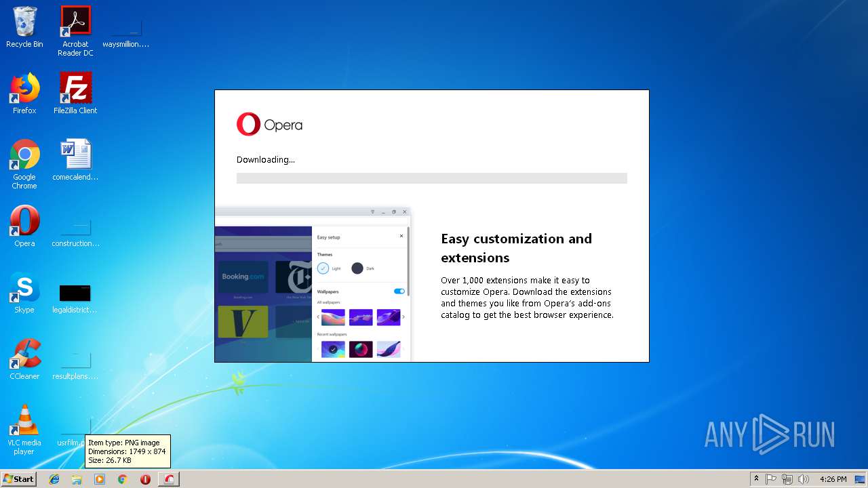This screenshot has height=488, width=868.
Task: Open the Recycle Bin desktop icon
Action: point(24,28)
